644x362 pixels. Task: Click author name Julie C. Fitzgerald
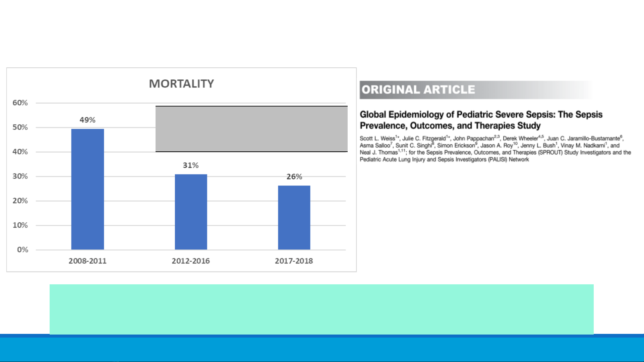(424, 138)
